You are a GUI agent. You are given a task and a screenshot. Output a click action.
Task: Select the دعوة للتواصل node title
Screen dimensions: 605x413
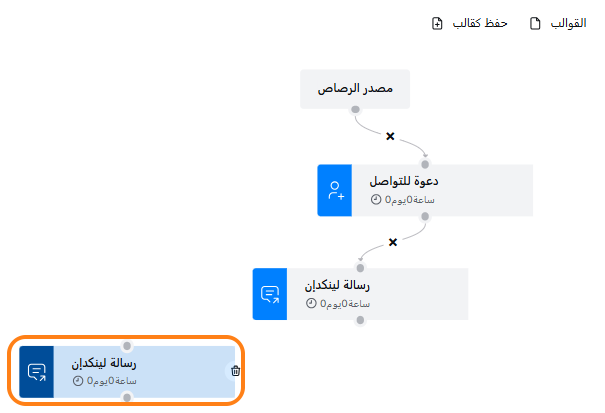pyautogui.click(x=404, y=181)
